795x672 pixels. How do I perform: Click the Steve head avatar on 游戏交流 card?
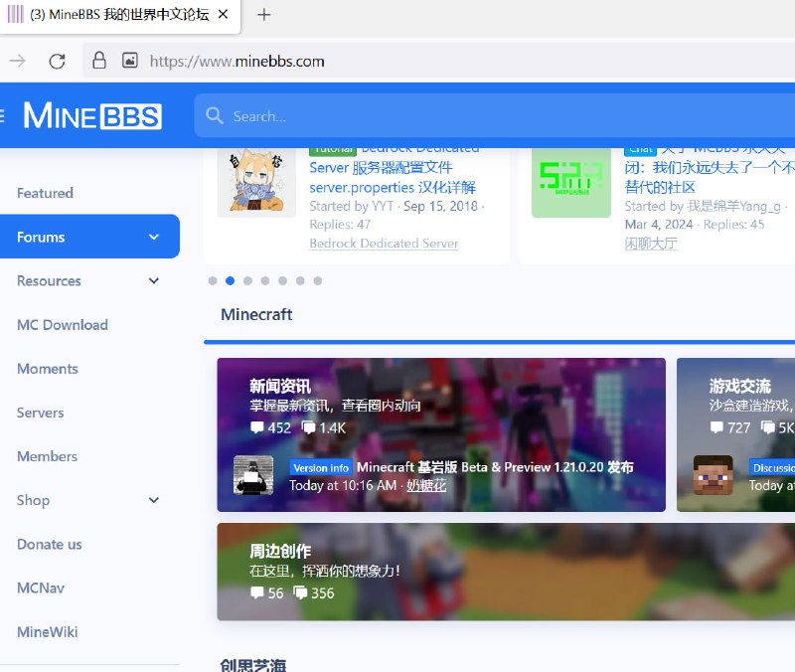click(713, 475)
